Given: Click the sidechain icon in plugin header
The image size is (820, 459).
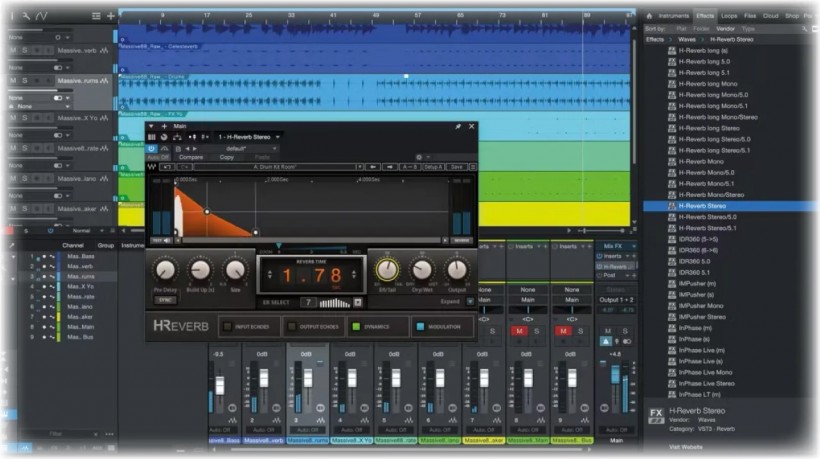Looking at the screenshot, I should [x=192, y=137].
